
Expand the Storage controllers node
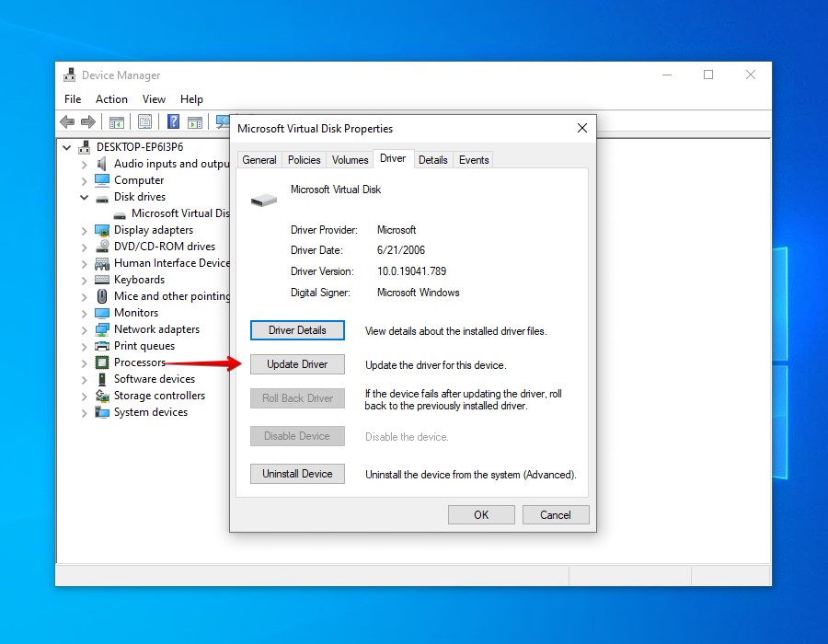coord(84,396)
